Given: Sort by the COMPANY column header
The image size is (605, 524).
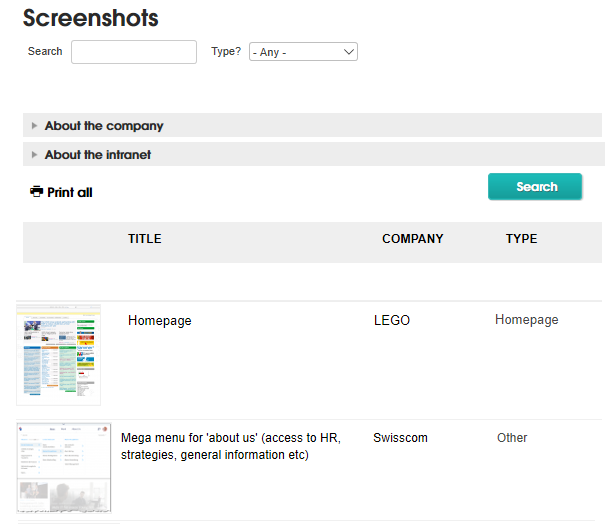Looking at the screenshot, I should click(x=412, y=239).
